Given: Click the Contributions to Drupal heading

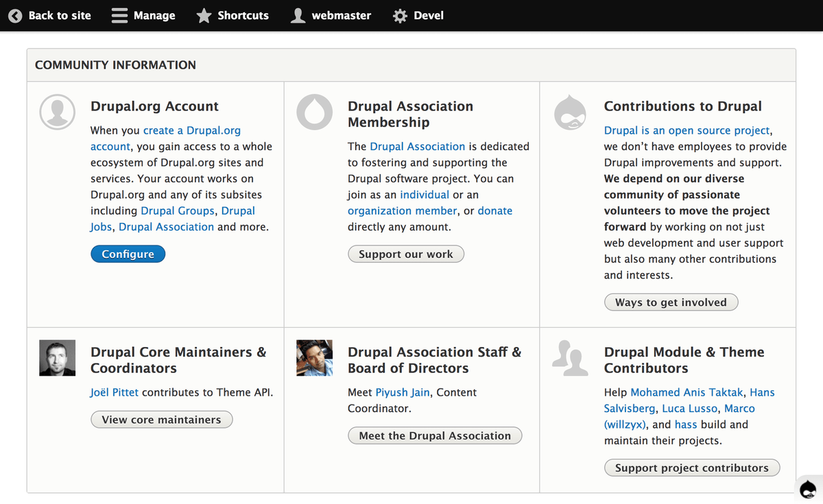Looking at the screenshot, I should 683,106.
